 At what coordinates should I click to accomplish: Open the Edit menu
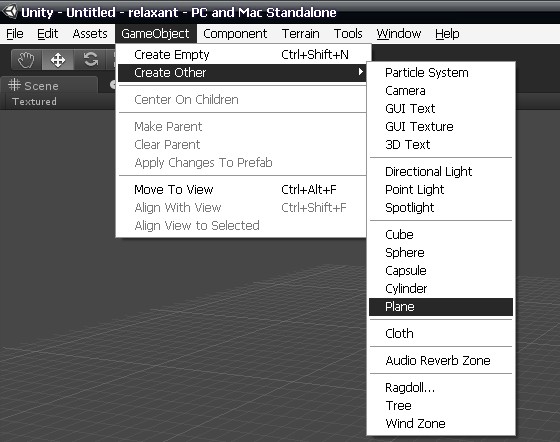48,34
